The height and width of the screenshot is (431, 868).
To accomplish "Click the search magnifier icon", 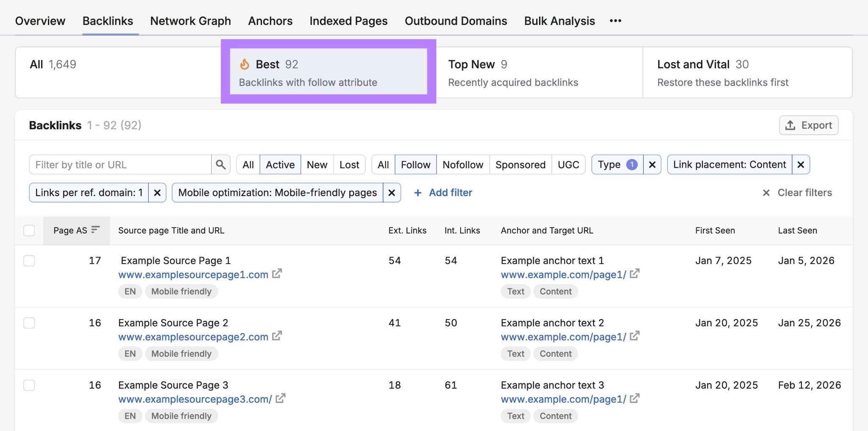I will [220, 164].
